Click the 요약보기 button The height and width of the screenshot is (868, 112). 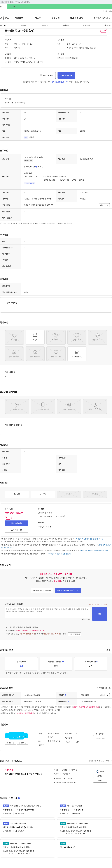(100, 776)
